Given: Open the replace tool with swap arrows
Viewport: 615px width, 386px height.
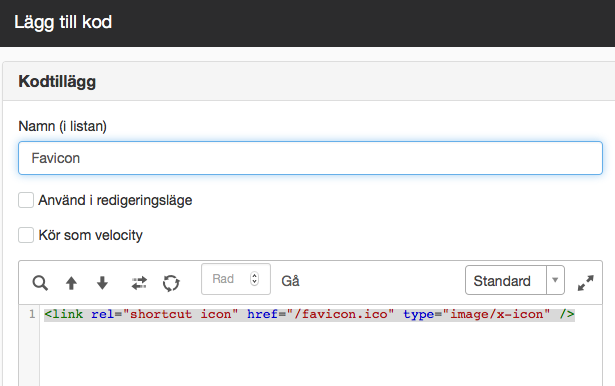Looking at the screenshot, I should pyautogui.click(x=139, y=283).
